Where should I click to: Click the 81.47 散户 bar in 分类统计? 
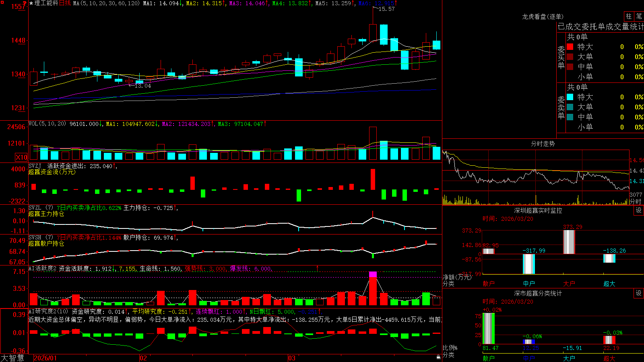coord(489,329)
